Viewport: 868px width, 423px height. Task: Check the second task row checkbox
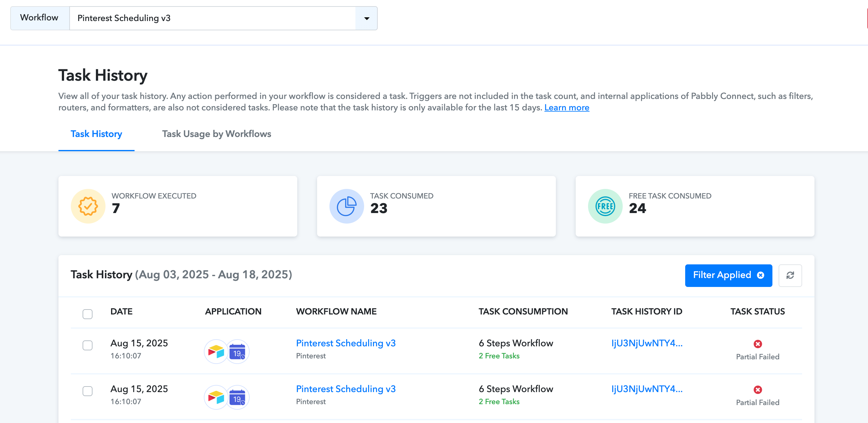coord(88,391)
